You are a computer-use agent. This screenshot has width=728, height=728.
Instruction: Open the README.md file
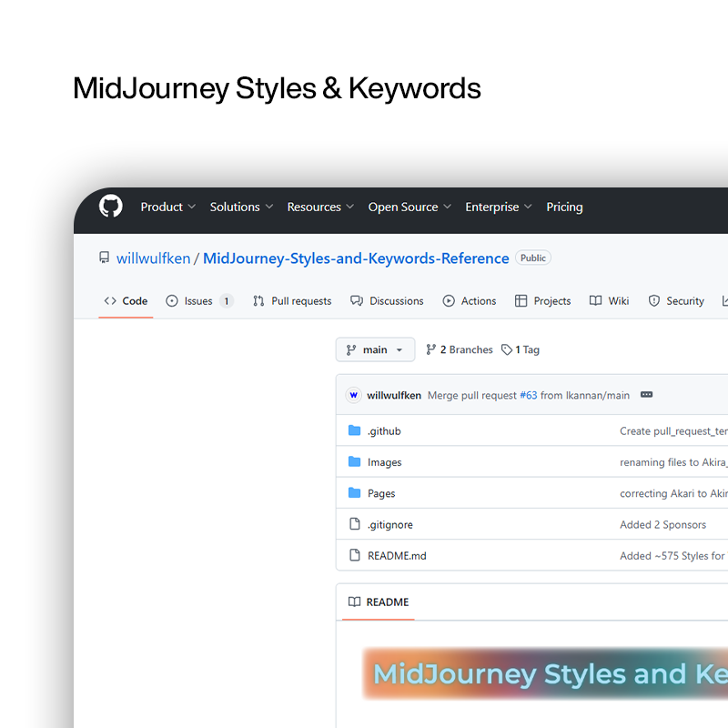[x=397, y=556]
